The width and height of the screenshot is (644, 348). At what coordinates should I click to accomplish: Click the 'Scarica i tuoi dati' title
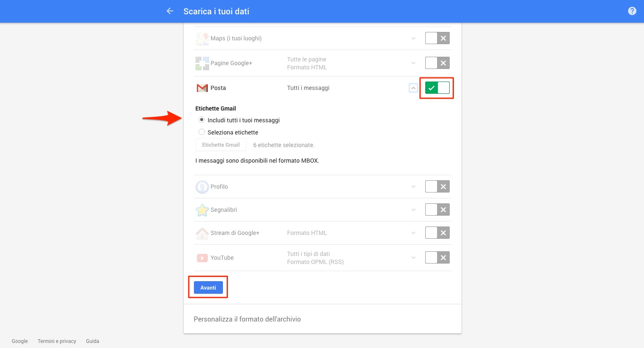216,11
